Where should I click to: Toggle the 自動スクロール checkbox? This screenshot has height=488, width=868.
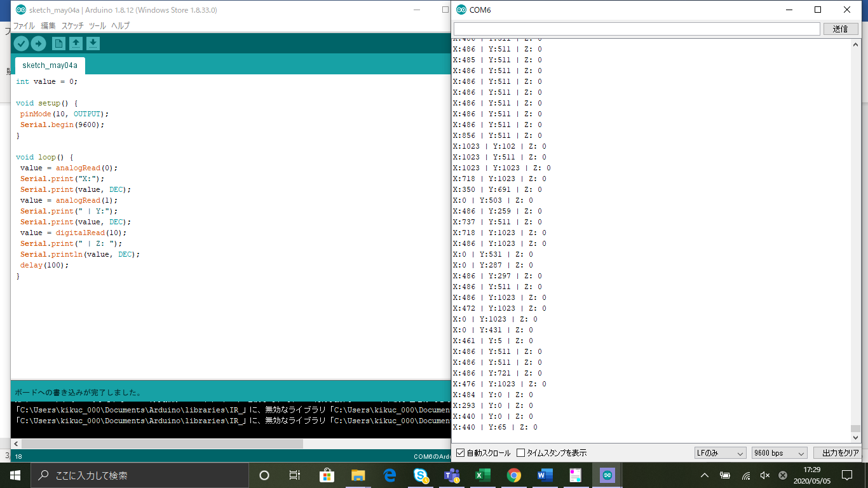click(461, 453)
